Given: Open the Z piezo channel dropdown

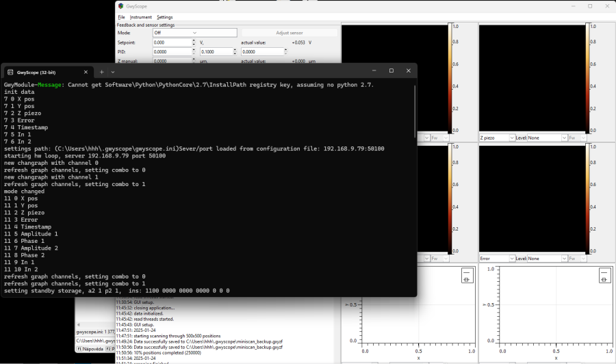Looking at the screenshot, I should click(x=496, y=138).
